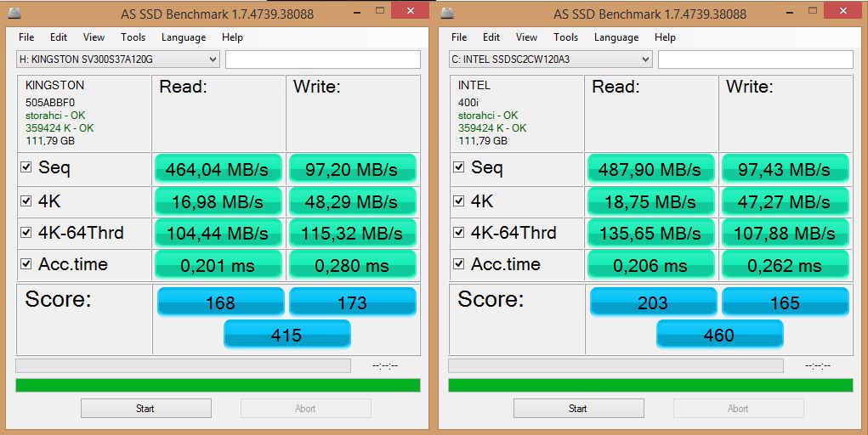Uncheck Seq test in Intel window
This screenshot has height=435, width=868.
459,167
